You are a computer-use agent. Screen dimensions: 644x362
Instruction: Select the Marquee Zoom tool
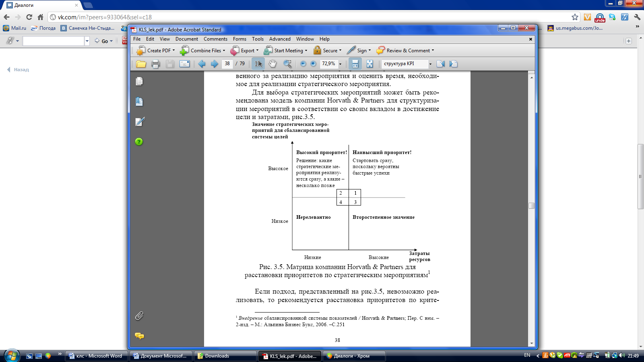point(287,64)
